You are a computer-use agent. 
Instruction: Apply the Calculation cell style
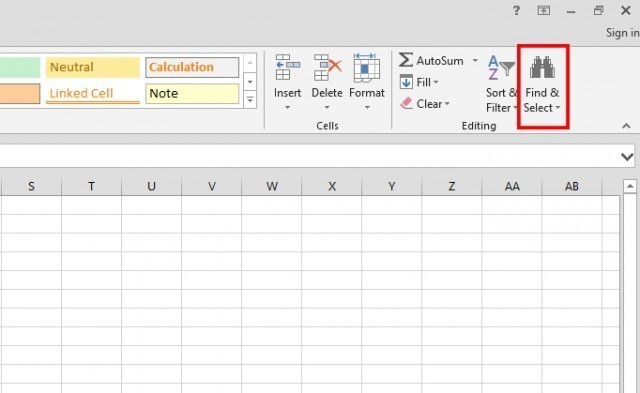point(192,67)
